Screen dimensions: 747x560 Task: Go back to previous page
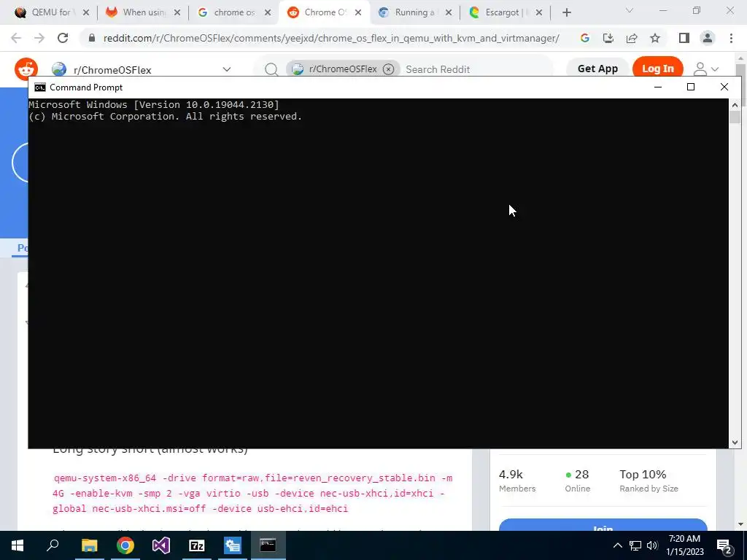(16, 38)
